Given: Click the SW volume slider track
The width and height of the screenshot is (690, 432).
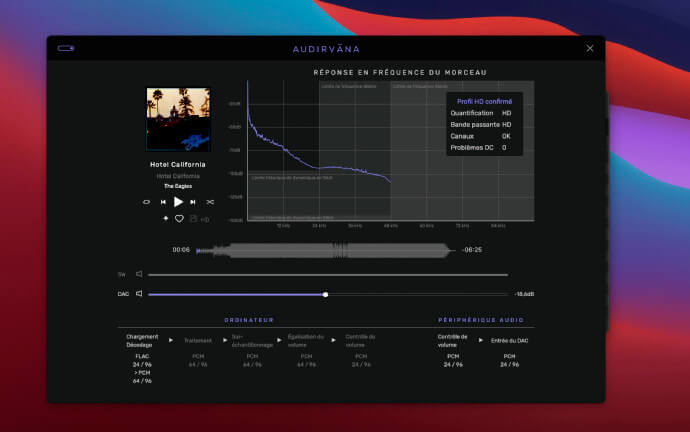Looking at the screenshot, I should click(x=328, y=275).
